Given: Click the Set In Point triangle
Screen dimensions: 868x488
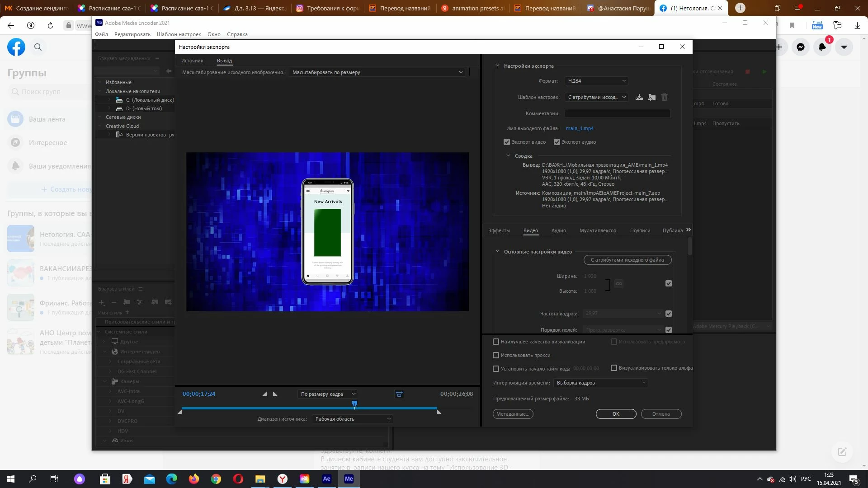Looking at the screenshot, I should (x=265, y=394).
